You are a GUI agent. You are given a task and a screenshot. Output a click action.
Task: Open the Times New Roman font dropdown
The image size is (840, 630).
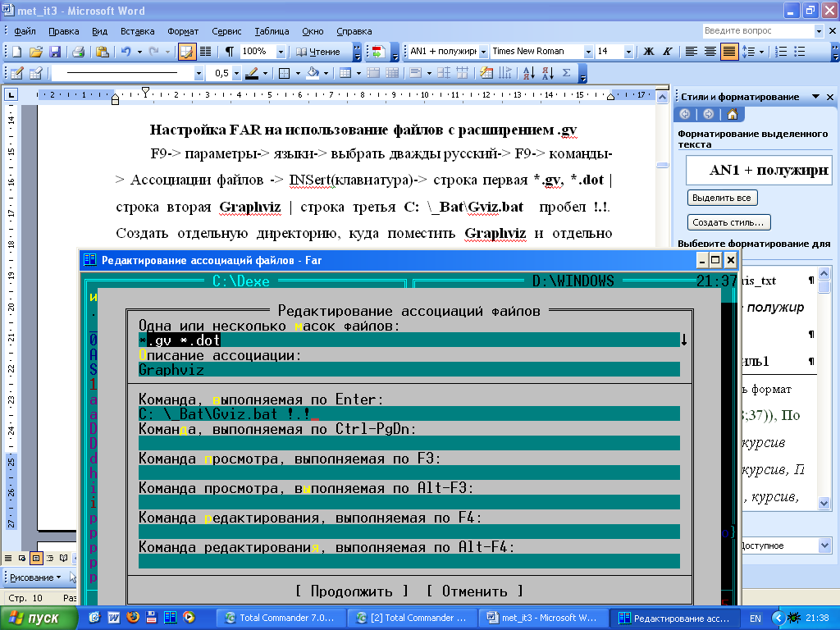pos(588,52)
